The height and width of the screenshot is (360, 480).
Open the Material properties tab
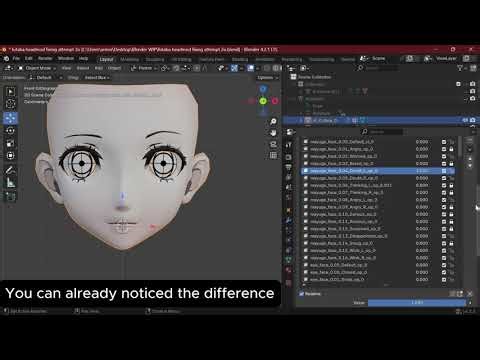289,269
